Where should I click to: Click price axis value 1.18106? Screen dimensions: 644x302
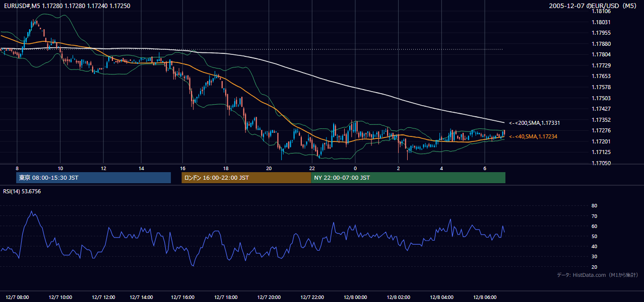(601, 11)
